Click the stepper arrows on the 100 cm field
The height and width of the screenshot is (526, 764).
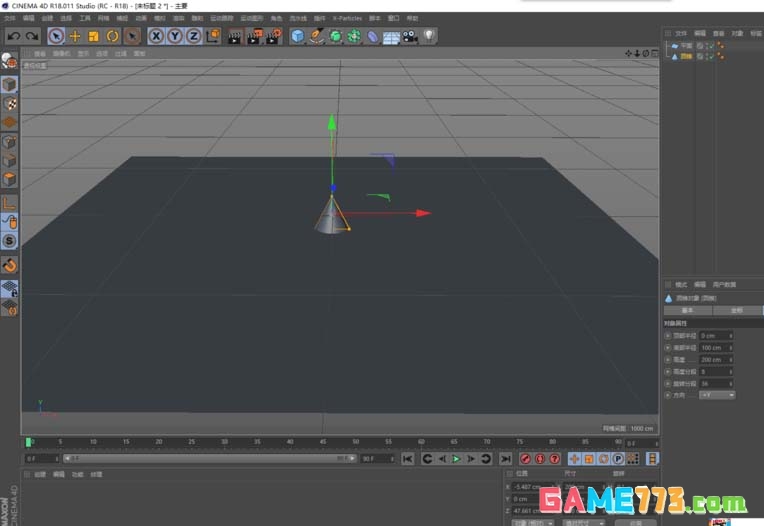[731, 348]
